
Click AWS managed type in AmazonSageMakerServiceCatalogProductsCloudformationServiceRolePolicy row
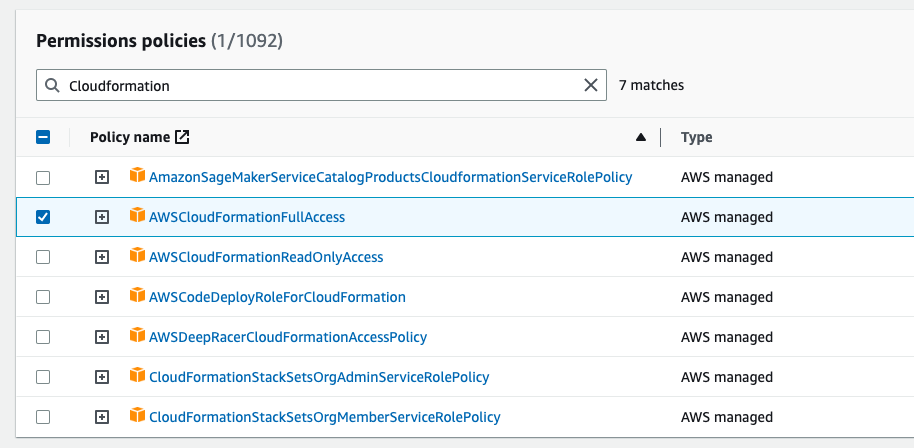coord(727,177)
